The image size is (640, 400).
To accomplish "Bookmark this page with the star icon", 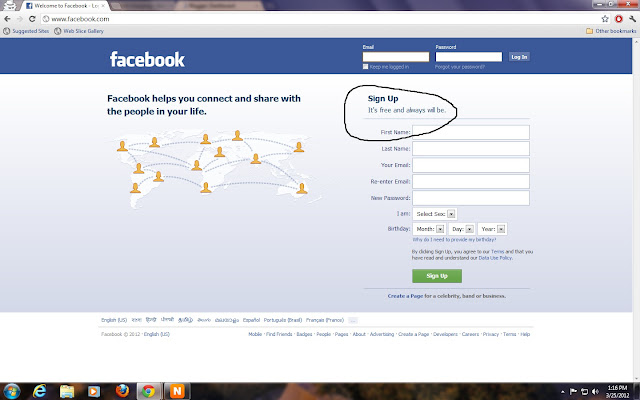I will point(605,19).
